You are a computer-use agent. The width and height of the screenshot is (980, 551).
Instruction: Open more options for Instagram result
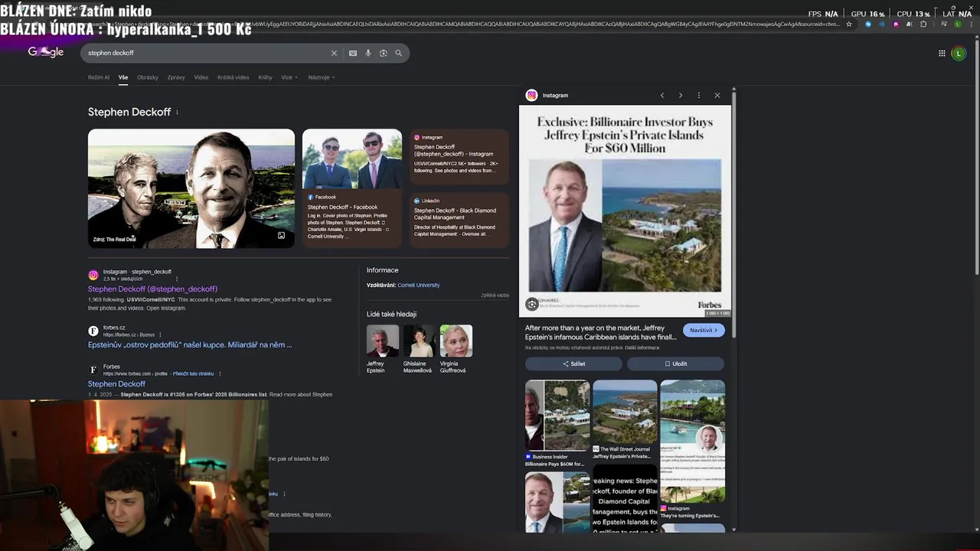point(177,279)
